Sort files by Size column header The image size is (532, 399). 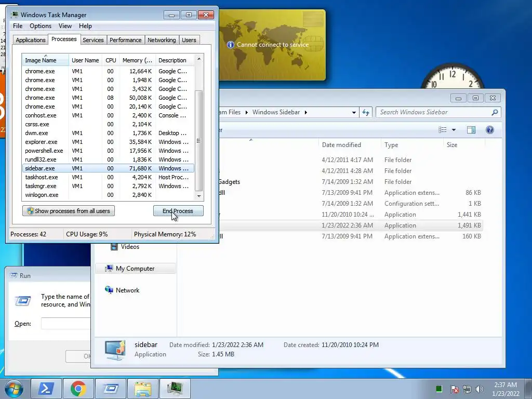464,145
